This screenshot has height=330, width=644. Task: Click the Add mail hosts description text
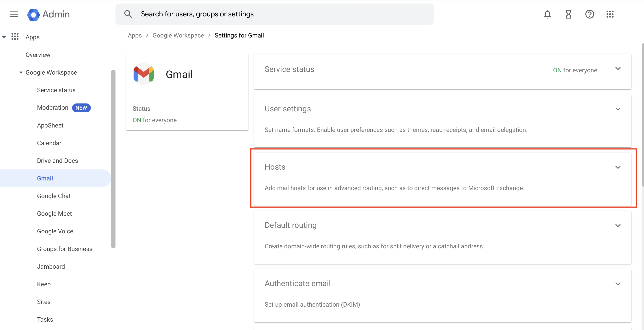click(x=395, y=188)
